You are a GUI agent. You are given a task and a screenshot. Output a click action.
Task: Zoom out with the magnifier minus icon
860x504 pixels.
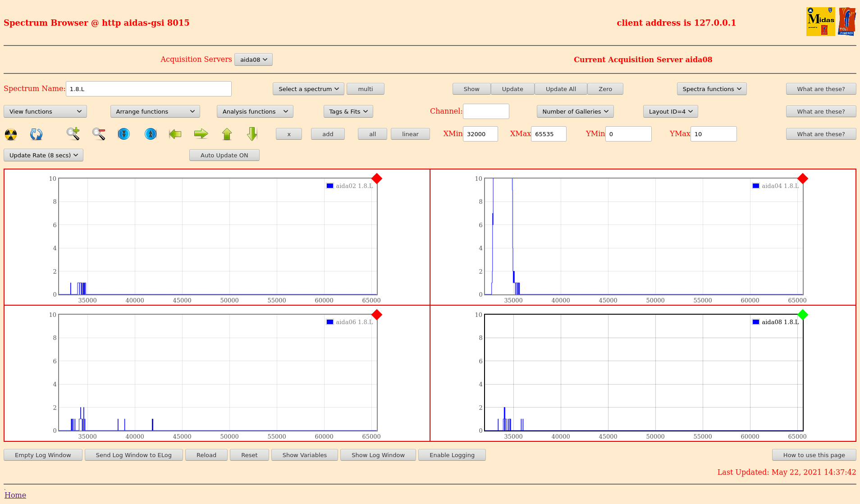pyautogui.click(x=99, y=134)
